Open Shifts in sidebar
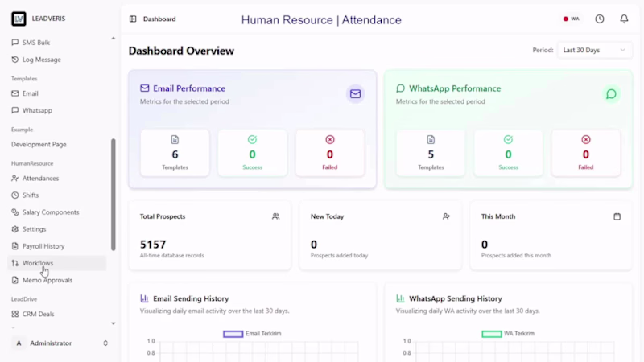Viewport: 644px width, 362px height. tap(57, 195)
